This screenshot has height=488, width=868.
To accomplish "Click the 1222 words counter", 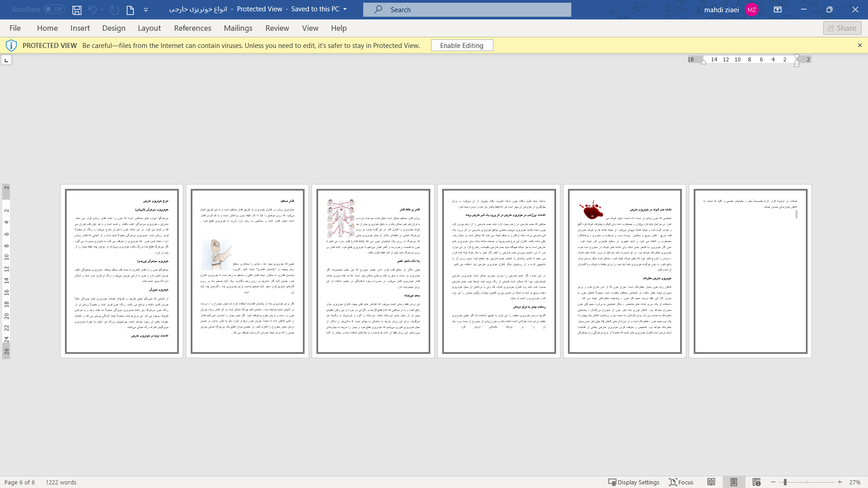I will [61, 482].
